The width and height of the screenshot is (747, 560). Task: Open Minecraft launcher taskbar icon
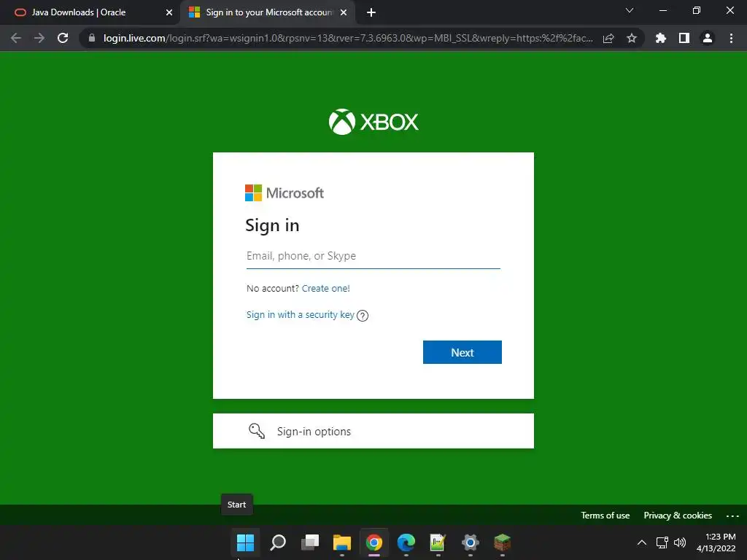[502, 542]
